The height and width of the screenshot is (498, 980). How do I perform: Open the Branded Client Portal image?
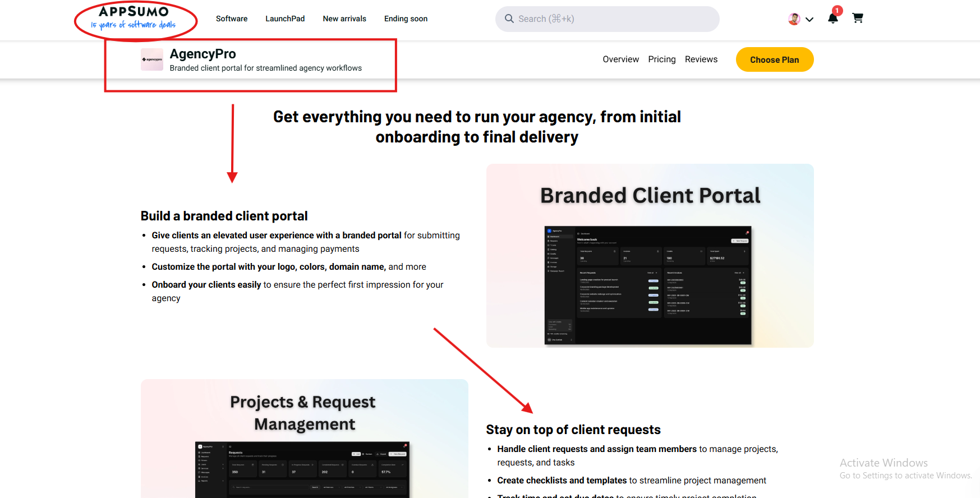650,256
